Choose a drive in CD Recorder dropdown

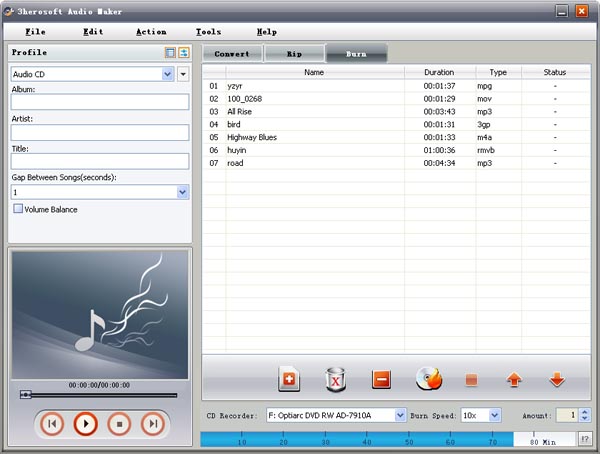(400, 415)
